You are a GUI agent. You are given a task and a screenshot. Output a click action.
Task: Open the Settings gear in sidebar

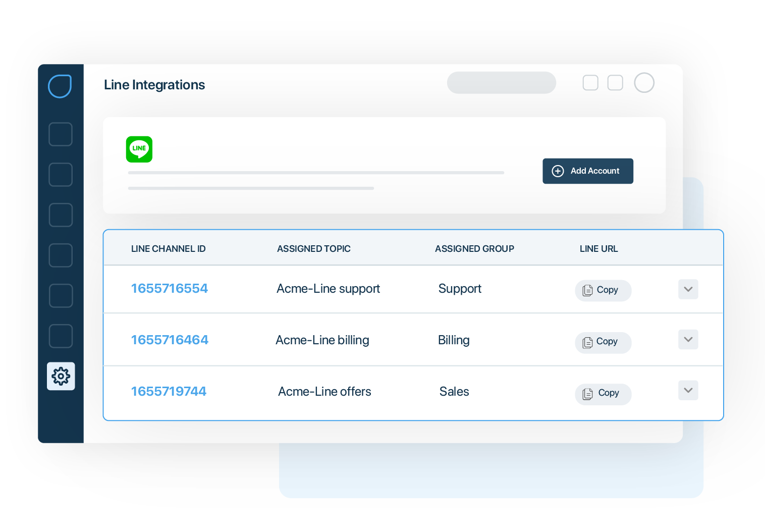point(61,376)
